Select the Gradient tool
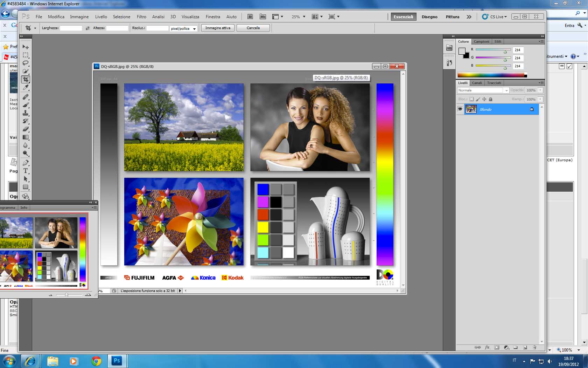This screenshot has width=588, height=368. (x=26, y=137)
